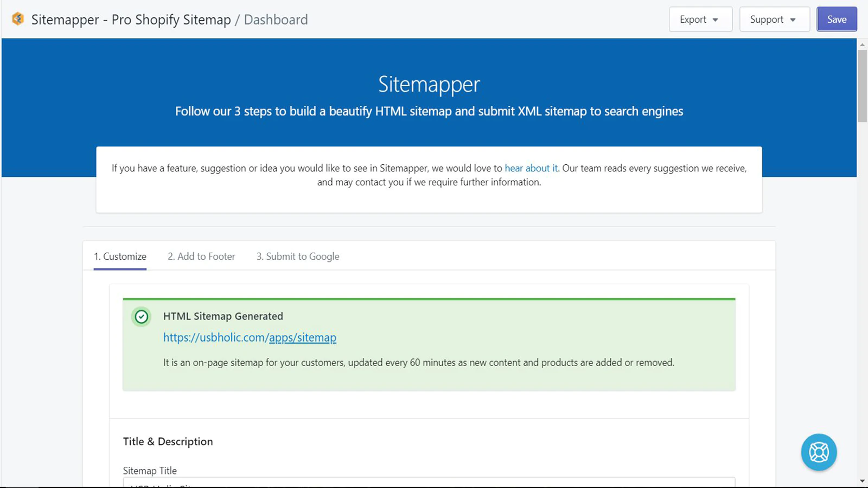Click the large "Sitemapper" hero heading
868x488 pixels.
click(x=429, y=85)
